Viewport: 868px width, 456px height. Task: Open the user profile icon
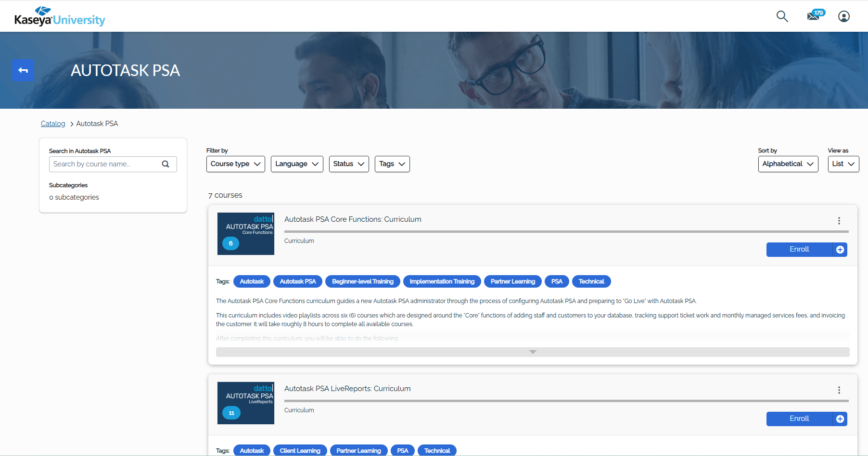pyautogui.click(x=843, y=16)
